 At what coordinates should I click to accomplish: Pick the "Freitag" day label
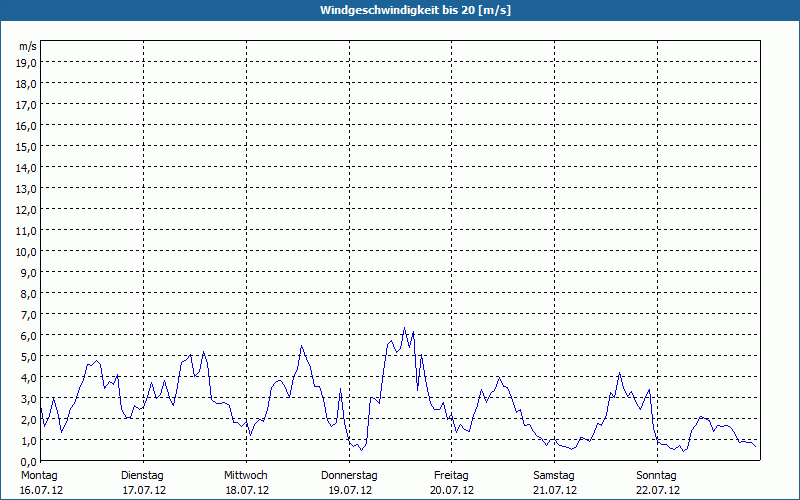point(451,475)
